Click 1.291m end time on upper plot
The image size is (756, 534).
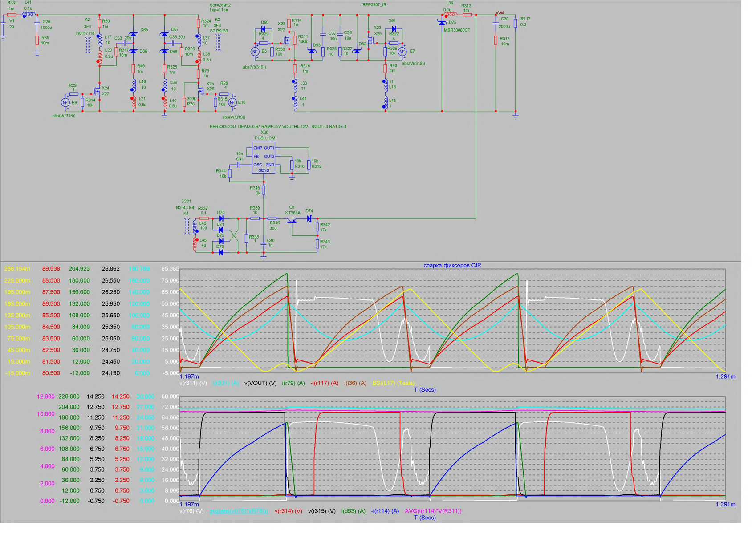[x=725, y=376]
